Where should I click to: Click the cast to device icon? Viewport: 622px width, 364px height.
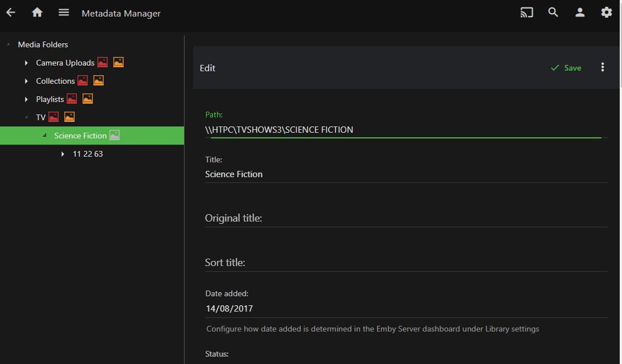click(x=526, y=13)
